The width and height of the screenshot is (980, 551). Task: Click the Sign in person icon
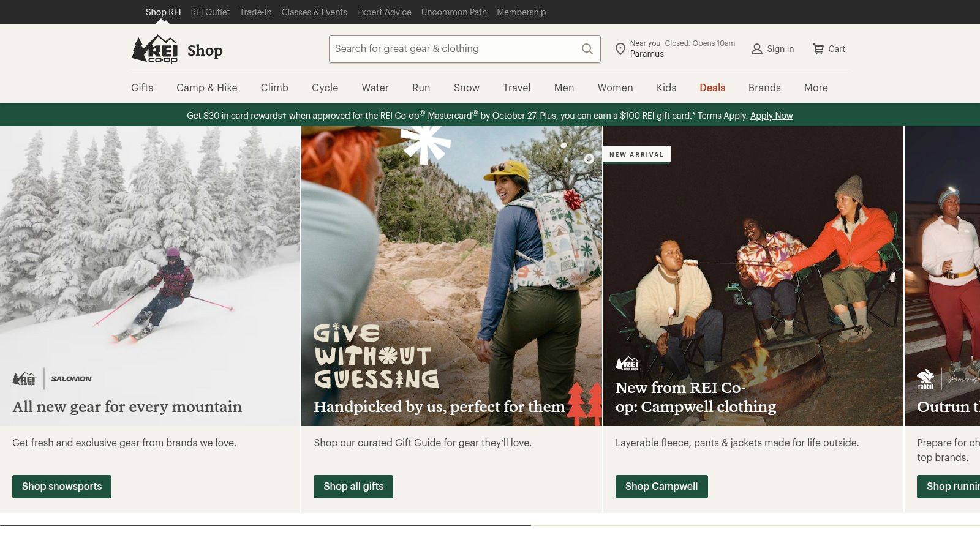757,49
